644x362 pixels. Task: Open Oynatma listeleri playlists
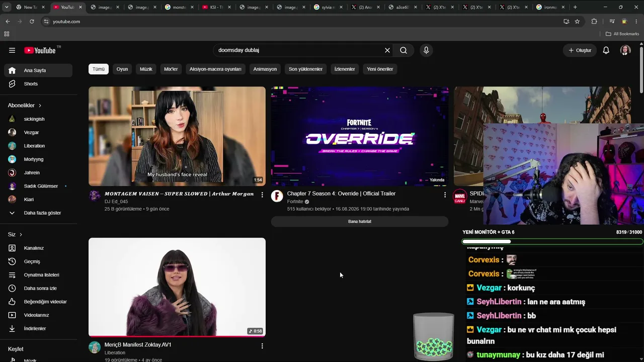[x=38, y=275]
